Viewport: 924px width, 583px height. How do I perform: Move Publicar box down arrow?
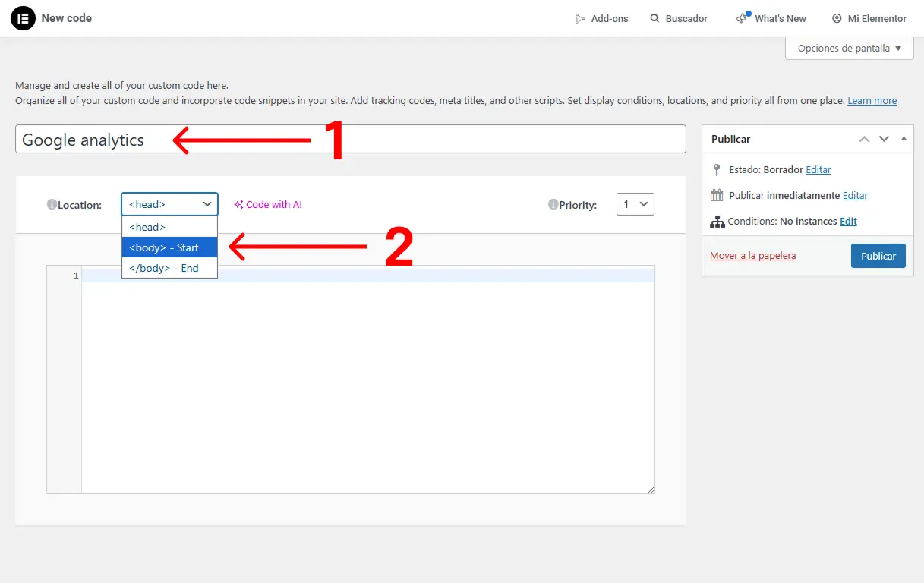[x=884, y=139]
